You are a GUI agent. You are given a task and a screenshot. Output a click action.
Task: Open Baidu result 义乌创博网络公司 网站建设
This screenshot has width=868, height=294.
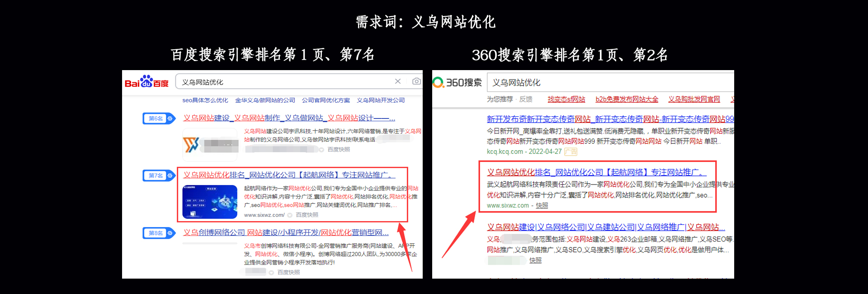(x=286, y=232)
